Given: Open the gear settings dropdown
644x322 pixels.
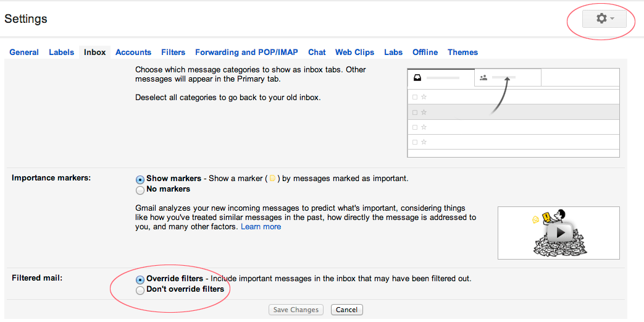Looking at the screenshot, I should [604, 19].
